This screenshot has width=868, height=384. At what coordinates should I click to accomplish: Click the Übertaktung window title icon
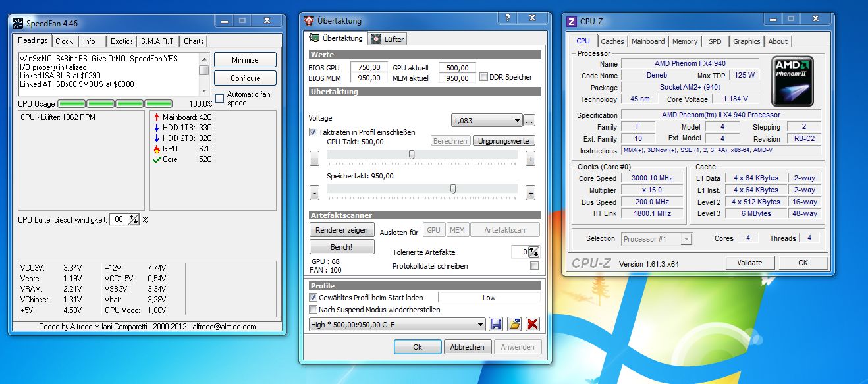[x=309, y=21]
